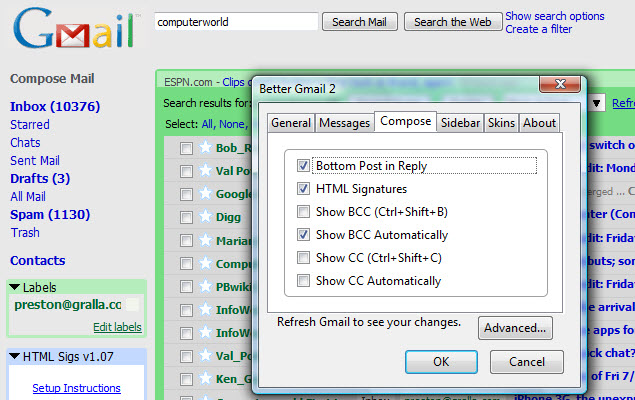Collapse the HTML Sigs v1.07 panel
Screen dimensions: 635x400
(14, 357)
